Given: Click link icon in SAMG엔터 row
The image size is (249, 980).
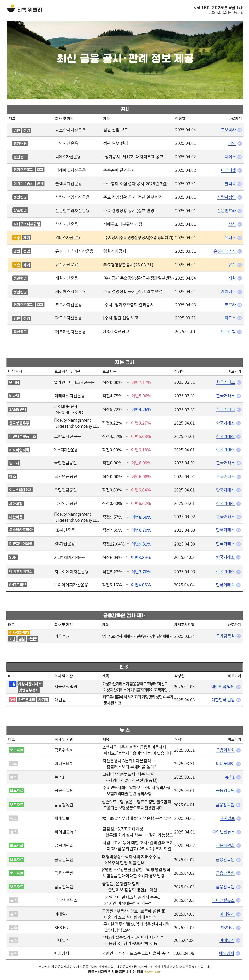Looking at the screenshot, I should coord(239,410).
